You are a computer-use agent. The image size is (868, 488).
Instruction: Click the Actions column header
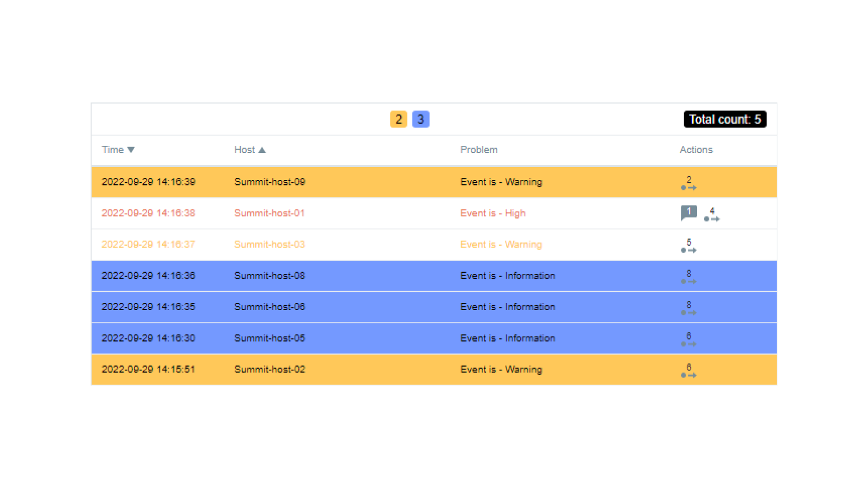[696, 150]
